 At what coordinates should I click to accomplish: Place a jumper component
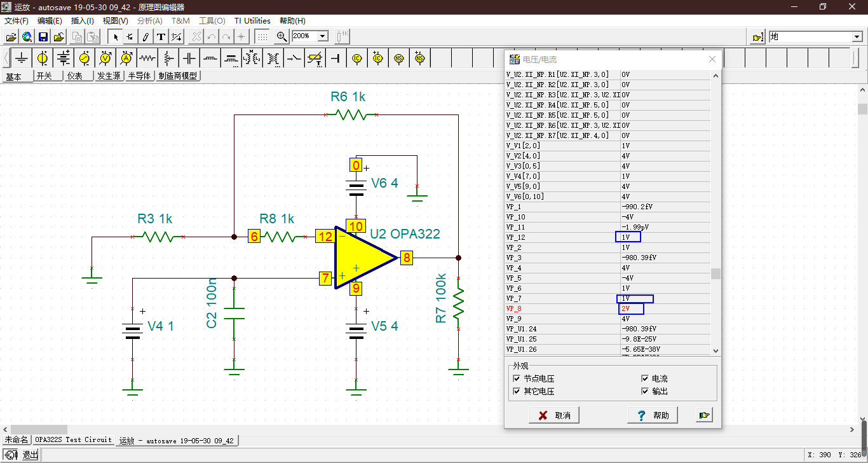tap(336, 59)
